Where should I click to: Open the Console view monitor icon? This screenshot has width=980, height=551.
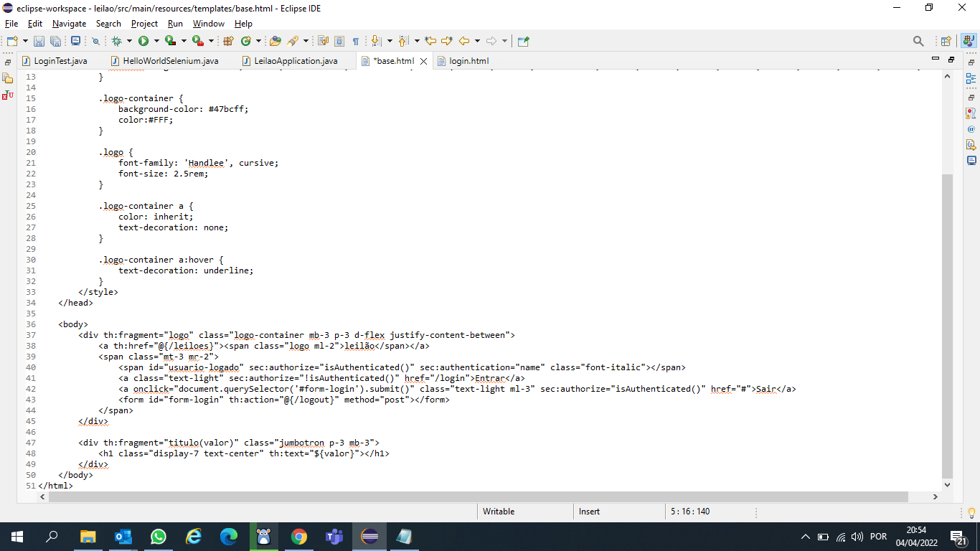coord(971,160)
